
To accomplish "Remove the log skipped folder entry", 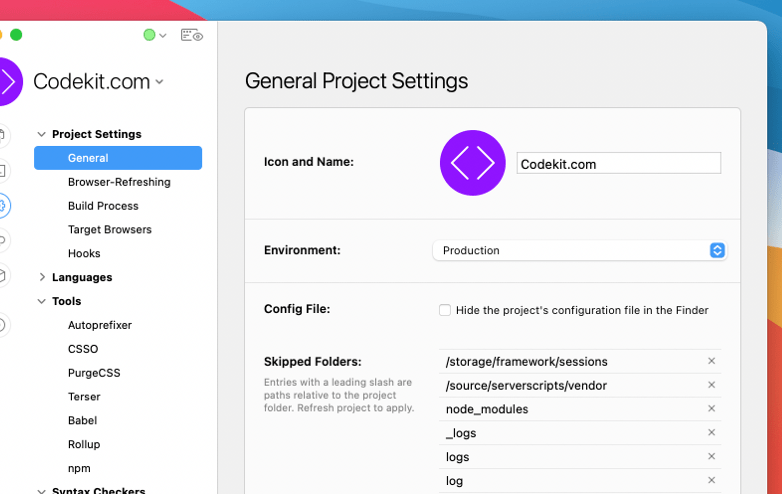I will click(711, 480).
